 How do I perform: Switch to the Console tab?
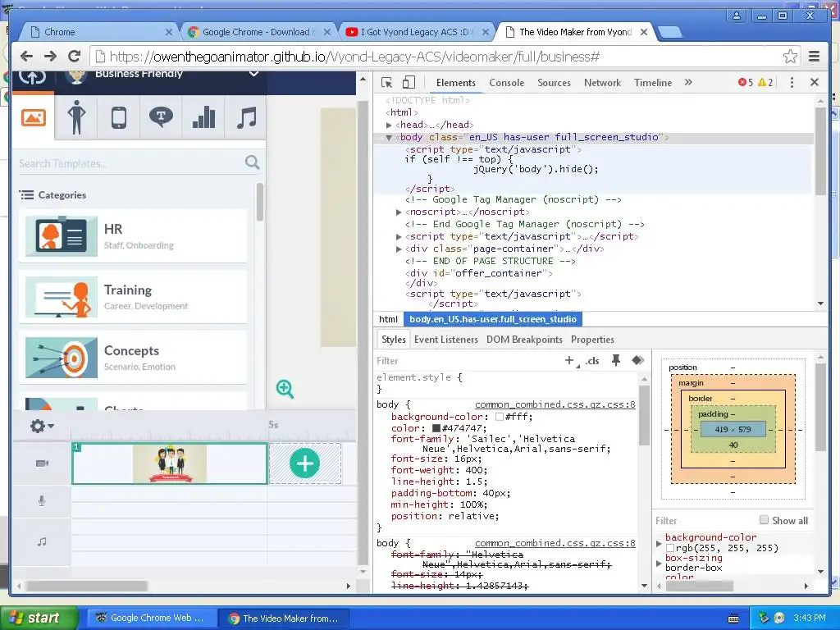point(506,83)
